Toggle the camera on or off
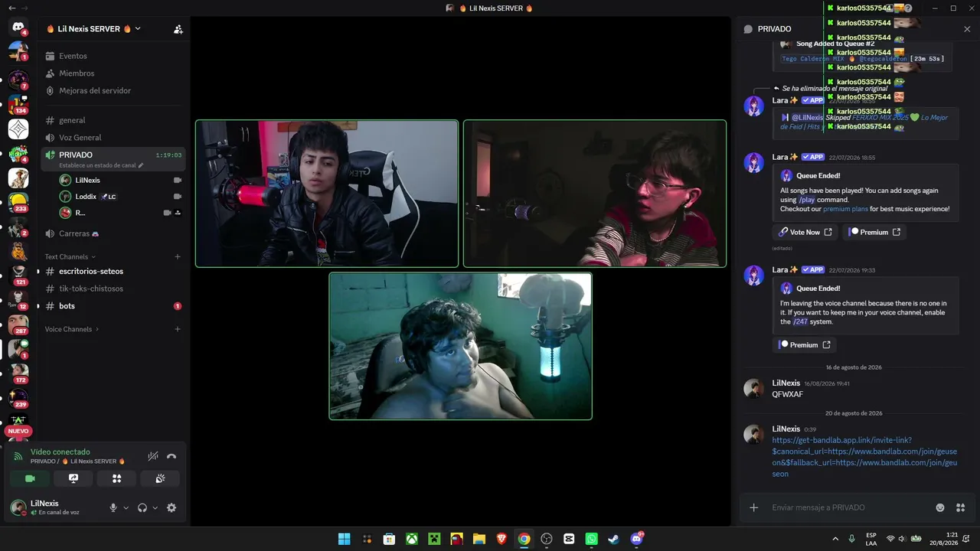 30,478
